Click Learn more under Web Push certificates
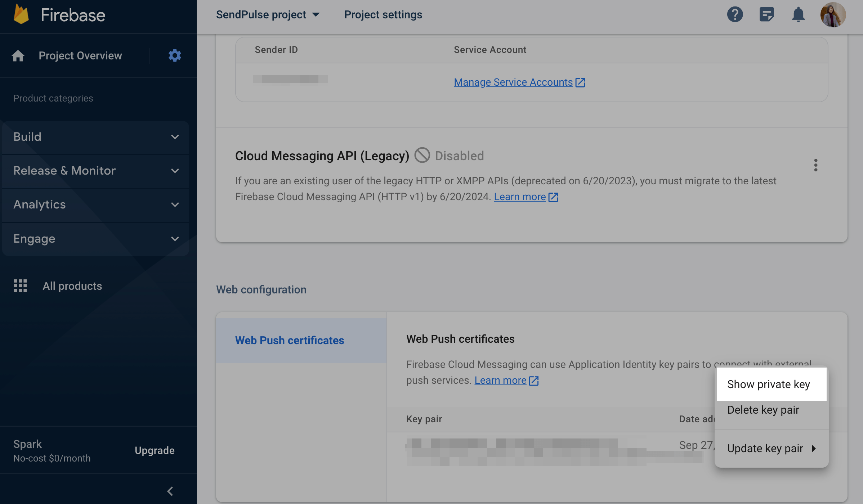Viewport: 863px width, 504px height. click(x=500, y=381)
